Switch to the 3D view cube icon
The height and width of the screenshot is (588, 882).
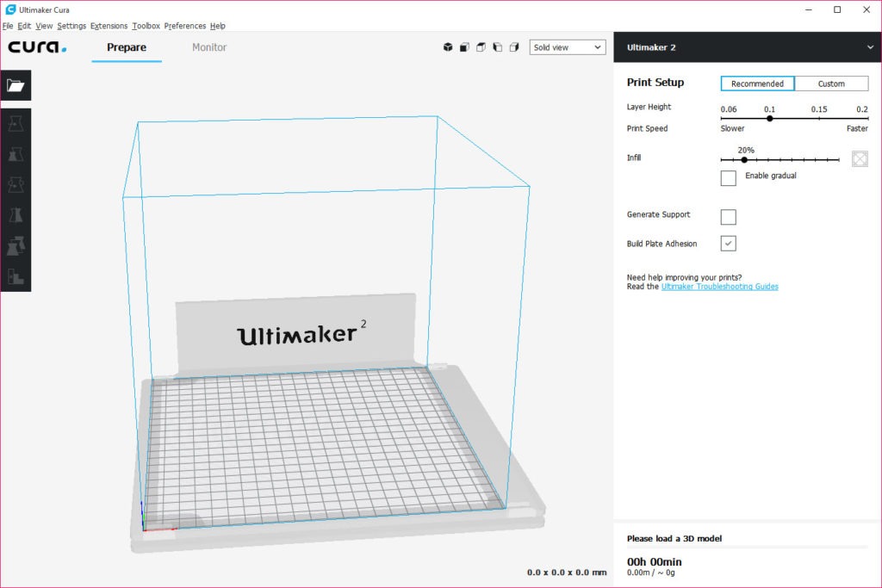click(x=448, y=47)
